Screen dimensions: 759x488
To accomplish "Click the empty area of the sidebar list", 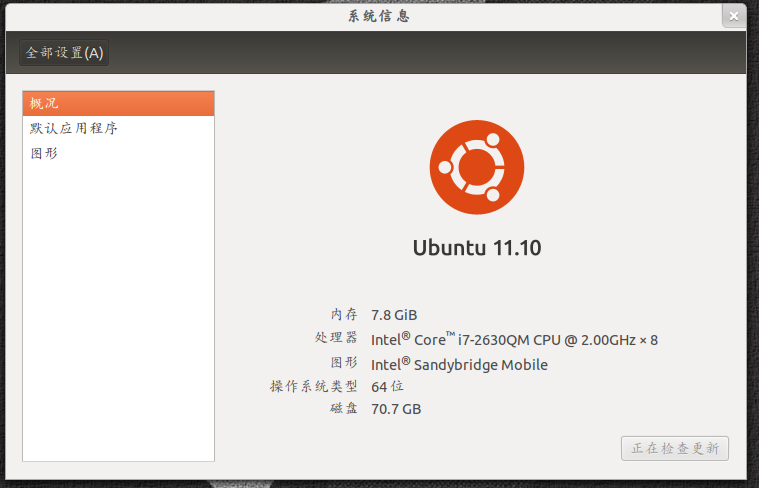I will pyautogui.click(x=119, y=313).
